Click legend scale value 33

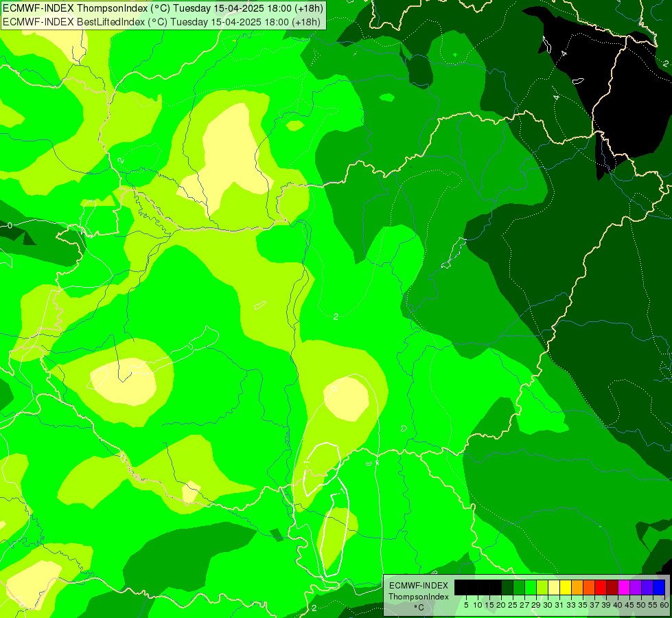pos(571,605)
